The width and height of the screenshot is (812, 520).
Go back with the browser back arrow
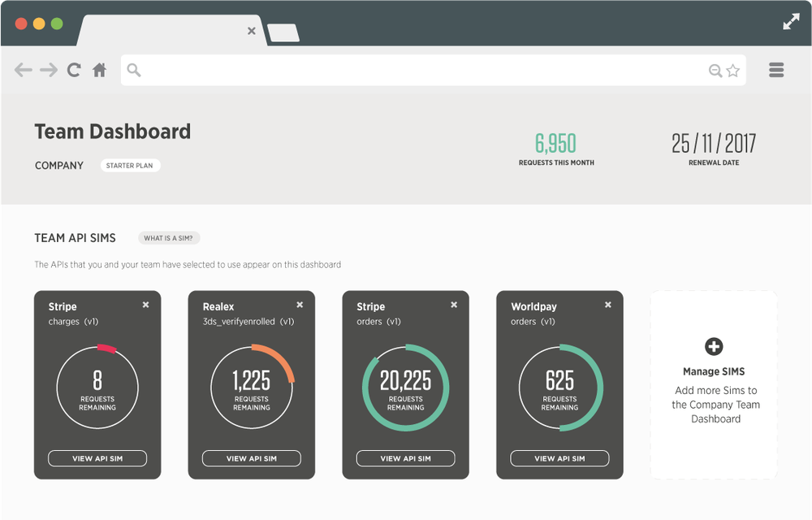[24, 70]
